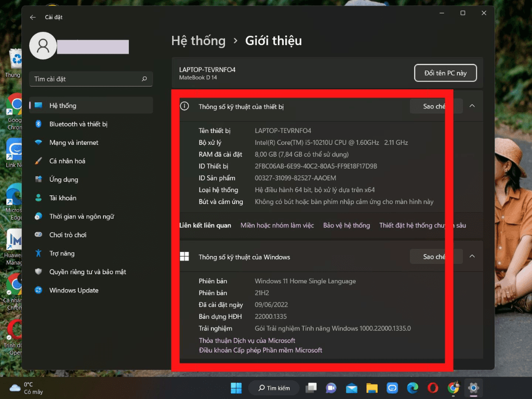Open Trợ năng accessibility settings

click(62, 254)
